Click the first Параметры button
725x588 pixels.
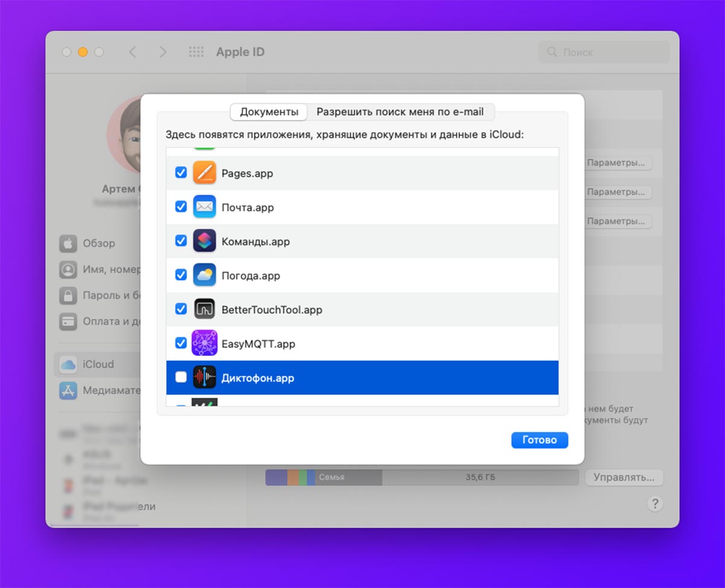click(619, 163)
